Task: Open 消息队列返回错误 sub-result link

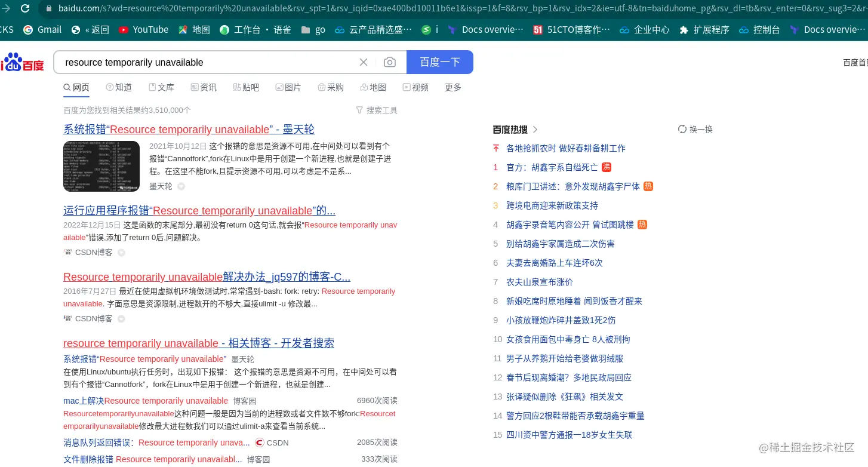Action: 156,443
